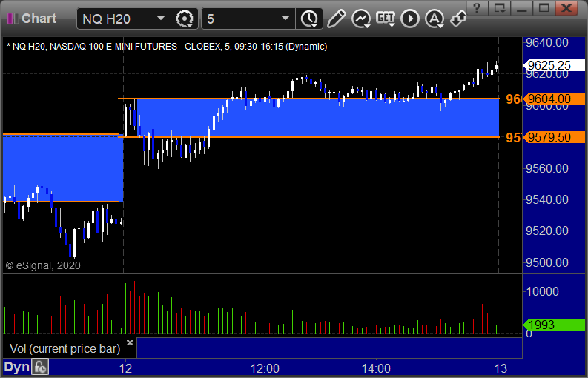Click the 9560.00 price axis label
The height and width of the screenshot is (378, 588).
pyautogui.click(x=547, y=168)
